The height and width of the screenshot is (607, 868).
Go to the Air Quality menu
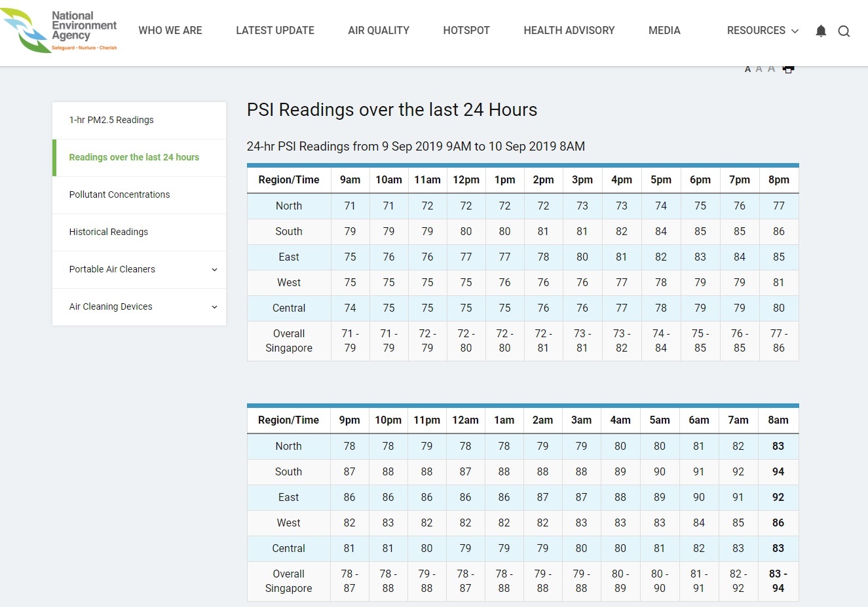[379, 31]
